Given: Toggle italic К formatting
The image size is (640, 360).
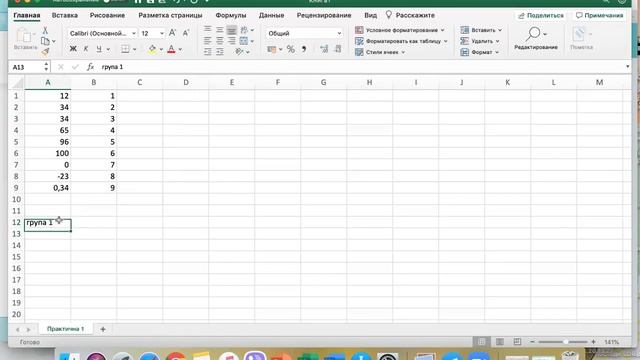Looking at the screenshot, I should click(x=86, y=49).
